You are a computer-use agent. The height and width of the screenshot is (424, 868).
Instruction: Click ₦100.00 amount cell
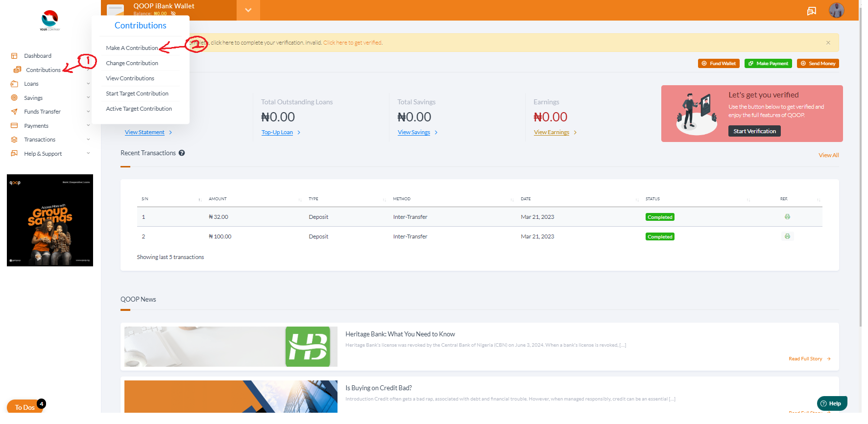pos(220,236)
